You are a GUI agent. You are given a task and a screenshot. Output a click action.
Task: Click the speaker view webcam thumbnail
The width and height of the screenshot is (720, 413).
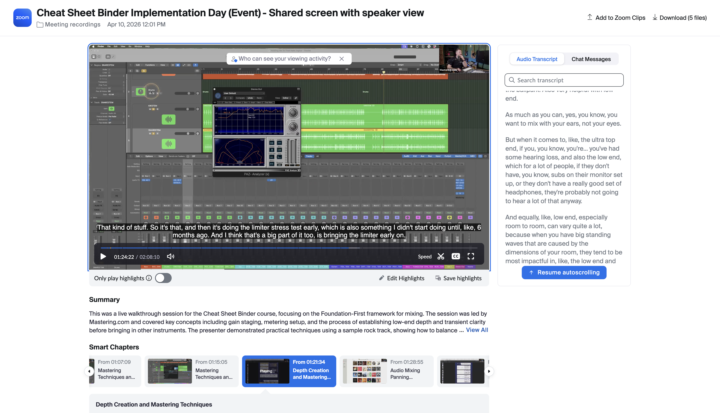pyautogui.click(x=464, y=59)
